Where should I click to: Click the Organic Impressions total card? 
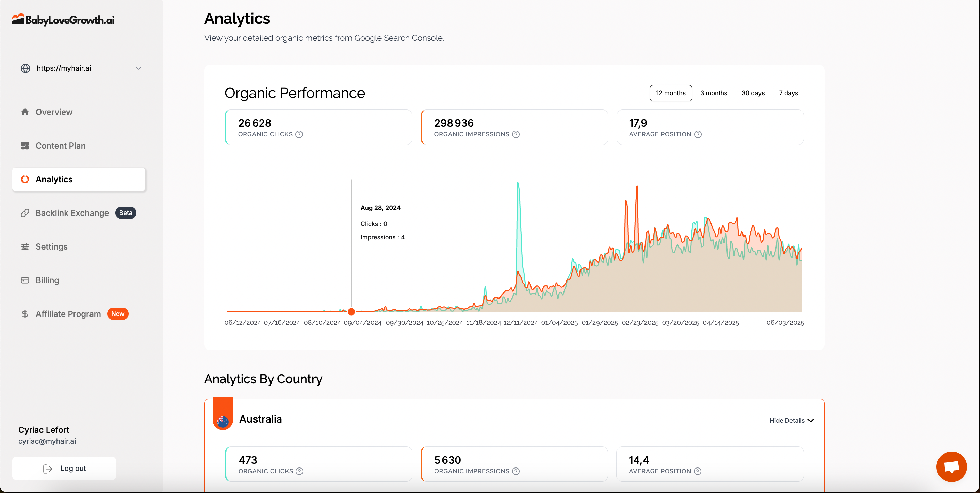click(514, 128)
